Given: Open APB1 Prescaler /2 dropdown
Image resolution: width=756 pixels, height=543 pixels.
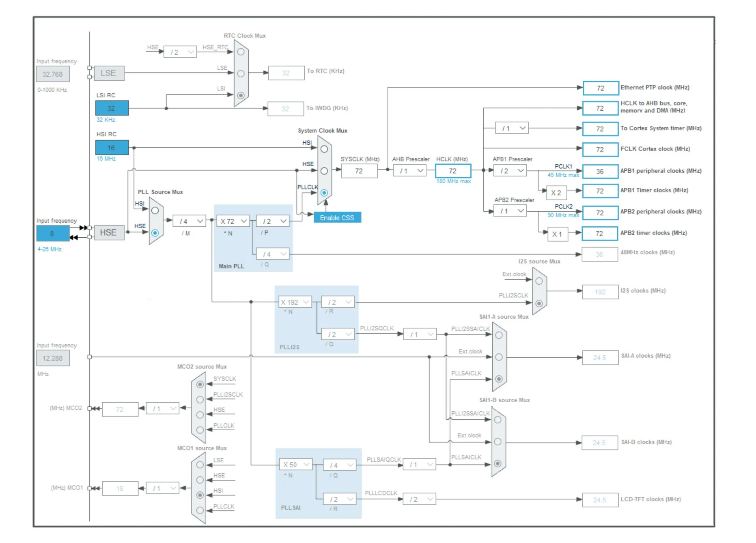Looking at the screenshot, I should pyautogui.click(x=510, y=171).
